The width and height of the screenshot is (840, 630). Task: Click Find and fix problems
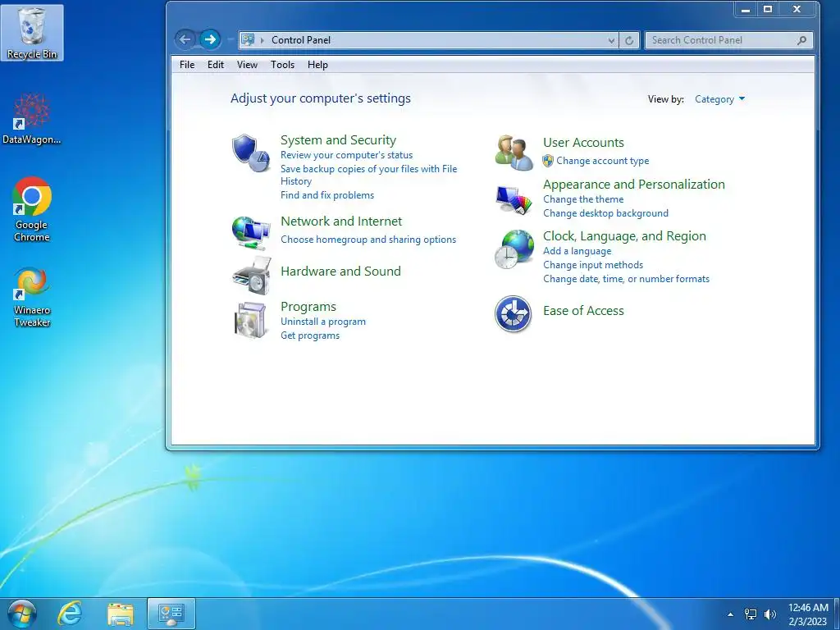326,195
